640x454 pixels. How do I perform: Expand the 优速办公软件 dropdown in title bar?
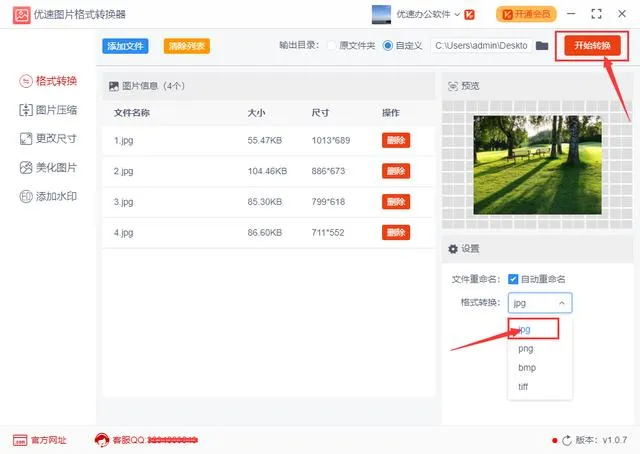(x=457, y=15)
